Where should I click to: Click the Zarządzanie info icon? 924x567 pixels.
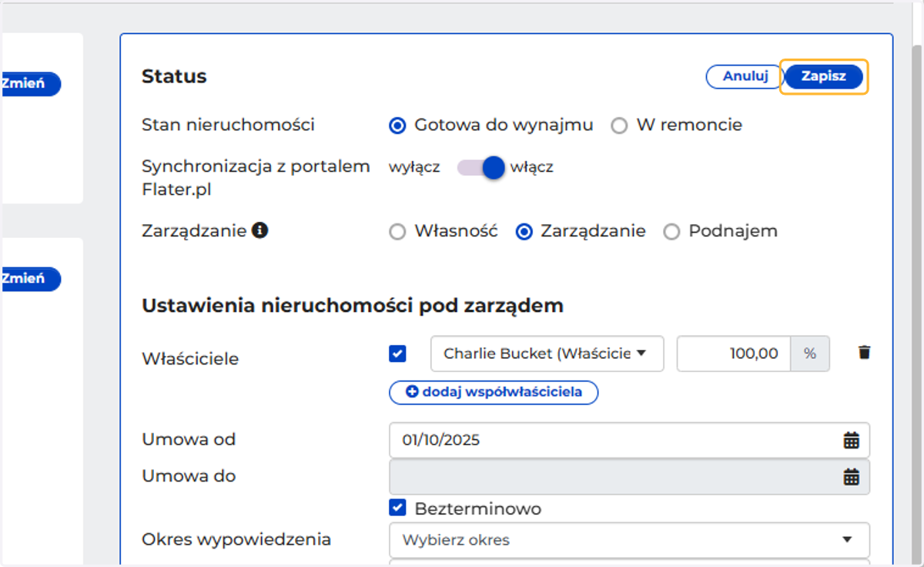coord(260,230)
